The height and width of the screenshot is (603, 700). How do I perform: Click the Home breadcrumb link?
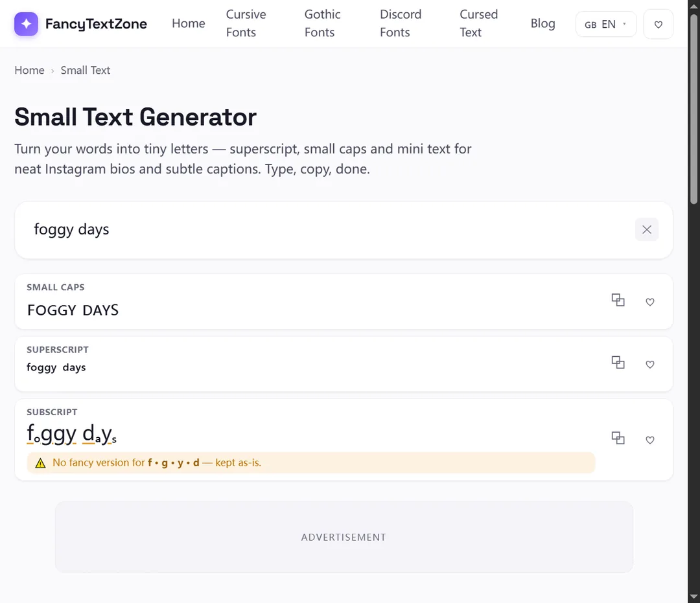click(29, 70)
